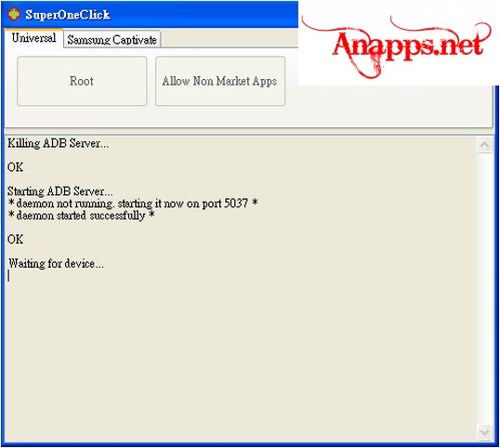Click the 'Starting ADB Server...' log line
This screenshot has width=500, height=448.
(x=60, y=191)
